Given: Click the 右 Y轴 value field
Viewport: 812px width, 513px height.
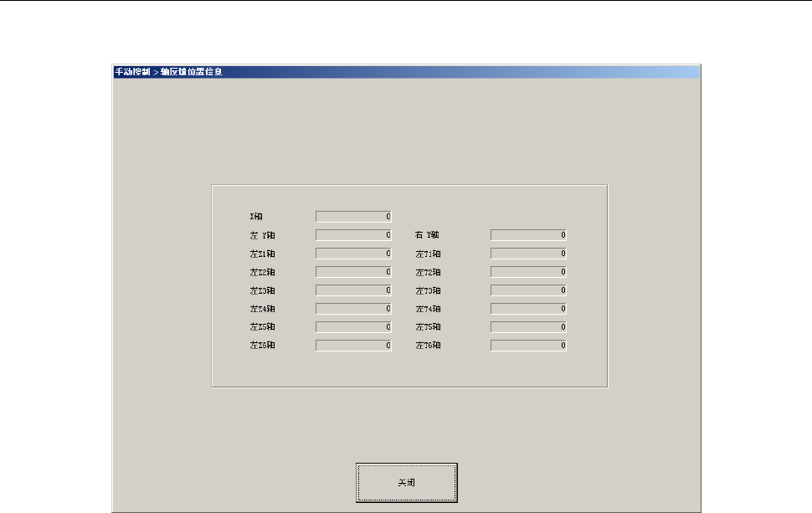Looking at the screenshot, I should [529, 235].
